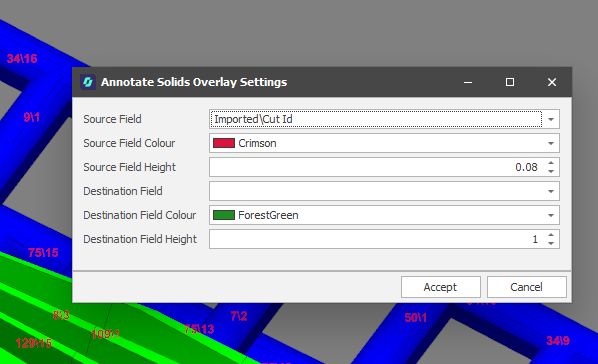Click the ForestGreen colour swatch

pos(223,215)
